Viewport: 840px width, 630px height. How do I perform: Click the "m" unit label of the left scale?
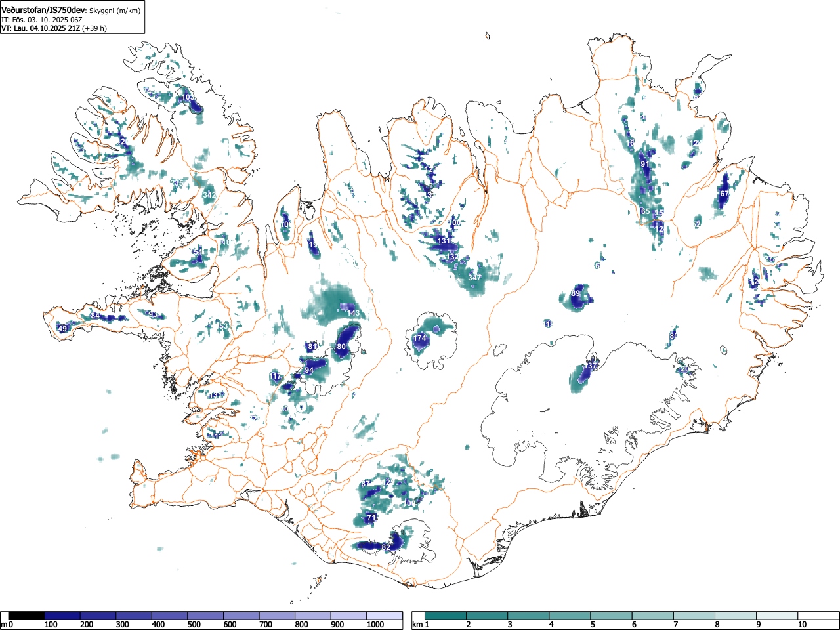[4, 625]
